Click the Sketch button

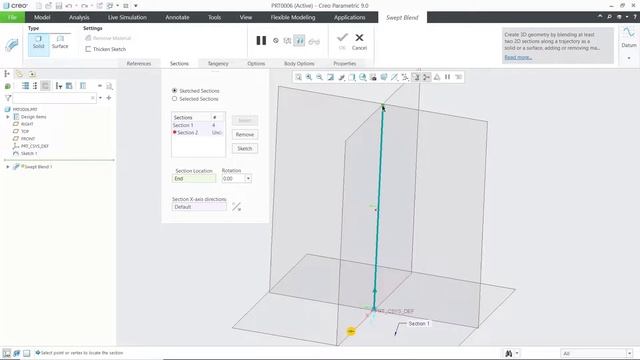point(245,149)
